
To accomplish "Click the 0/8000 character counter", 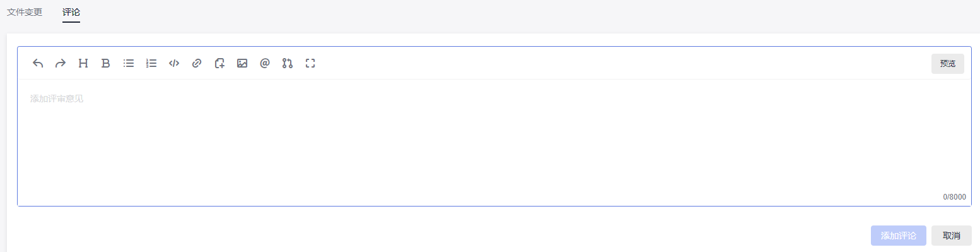I will tap(954, 197).
